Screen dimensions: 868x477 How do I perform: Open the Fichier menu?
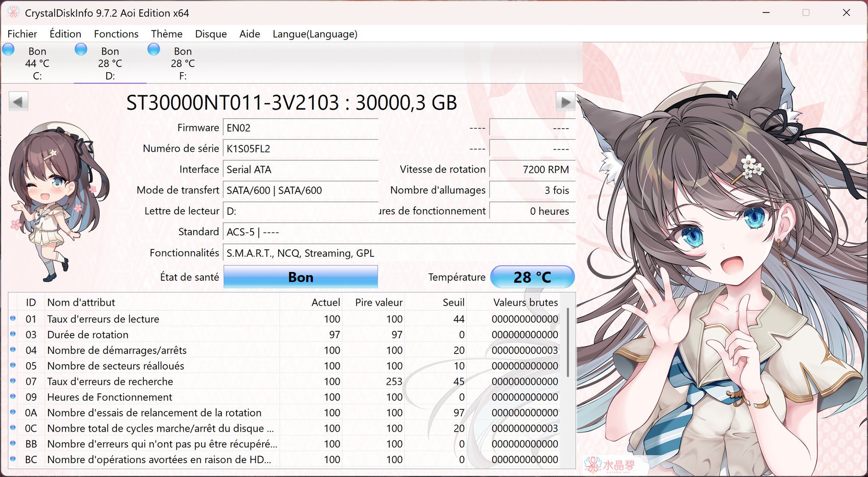click(x=22, y=34)
